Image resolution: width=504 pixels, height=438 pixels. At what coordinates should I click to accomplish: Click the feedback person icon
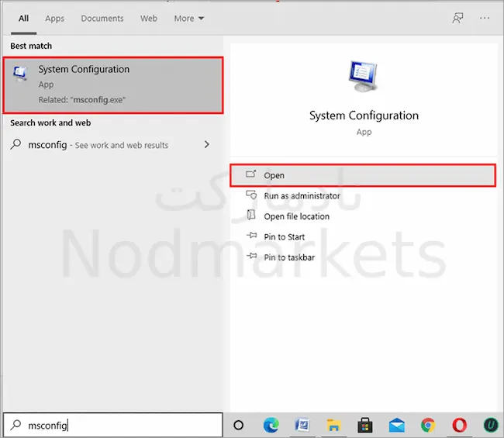point(457,19)
